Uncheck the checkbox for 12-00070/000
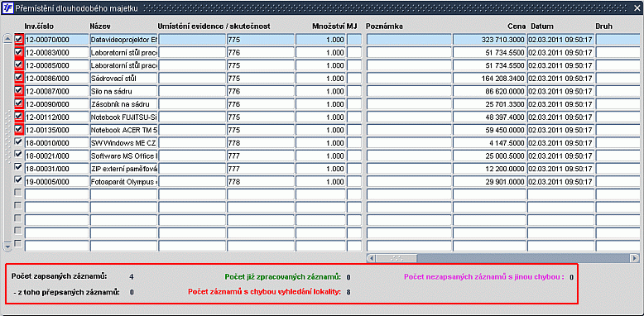 pyautogui.click(x=18, y=40)
